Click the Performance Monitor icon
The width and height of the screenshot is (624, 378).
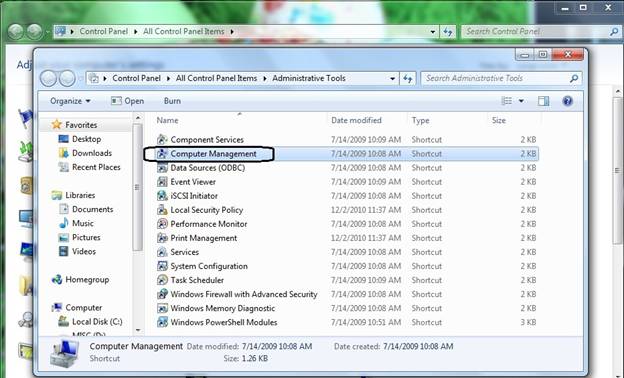[x=162, y=224]
